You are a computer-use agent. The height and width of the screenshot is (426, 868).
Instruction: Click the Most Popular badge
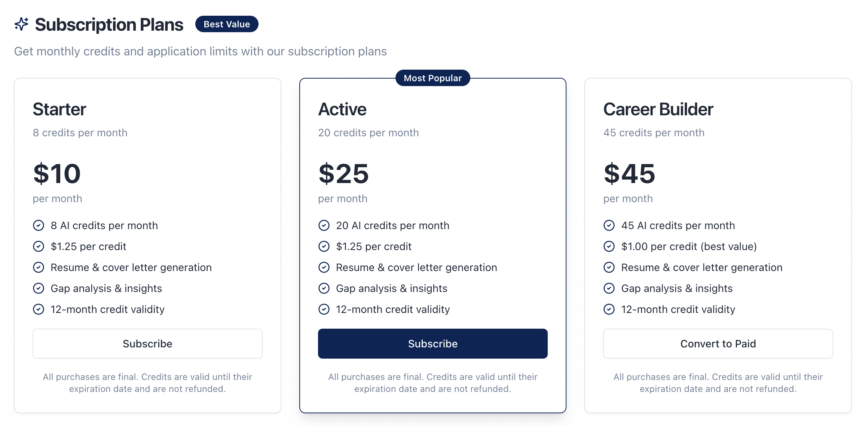[433, 78]
